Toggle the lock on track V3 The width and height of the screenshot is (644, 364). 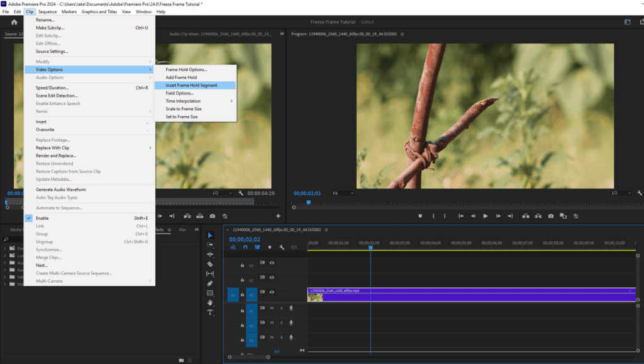pos(243,265)
